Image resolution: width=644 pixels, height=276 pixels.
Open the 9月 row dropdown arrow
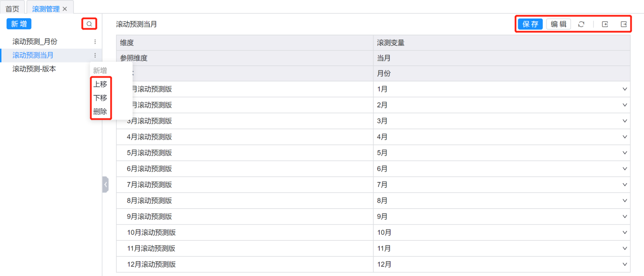click(x=624, y=217)
